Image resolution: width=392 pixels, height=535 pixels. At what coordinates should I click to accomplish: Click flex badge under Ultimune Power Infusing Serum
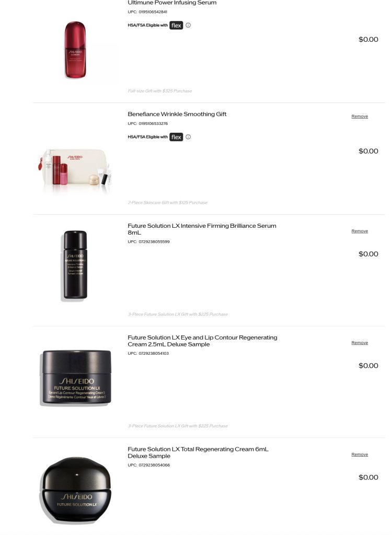[176, 25]
